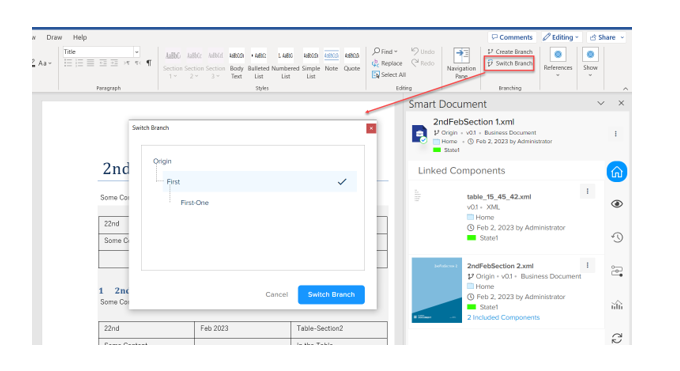Image resolution: width=680 pixels, height=371 pixels.
Task: Open the Show dropdown in the ribbon
Action: coord(590,62)
